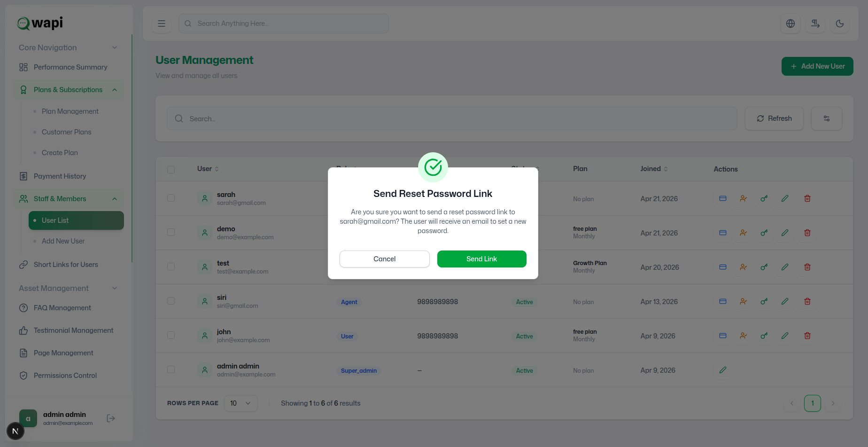Collapse the Asset Management section

(68, 288)
